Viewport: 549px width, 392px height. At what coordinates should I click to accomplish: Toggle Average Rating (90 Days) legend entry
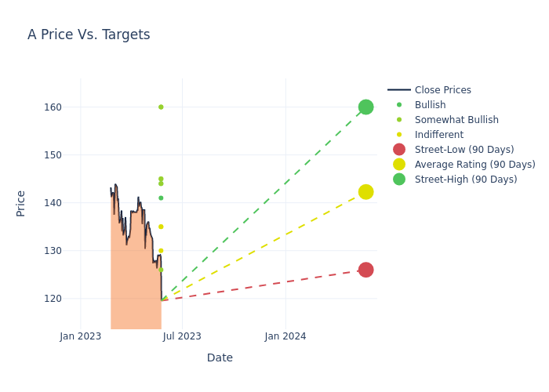tap(474, 165)
